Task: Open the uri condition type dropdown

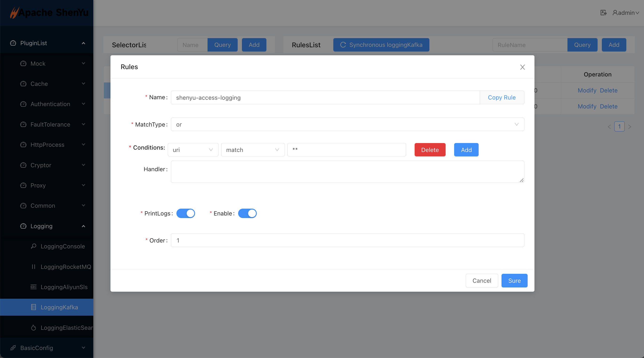Action: tap(193, 150)
